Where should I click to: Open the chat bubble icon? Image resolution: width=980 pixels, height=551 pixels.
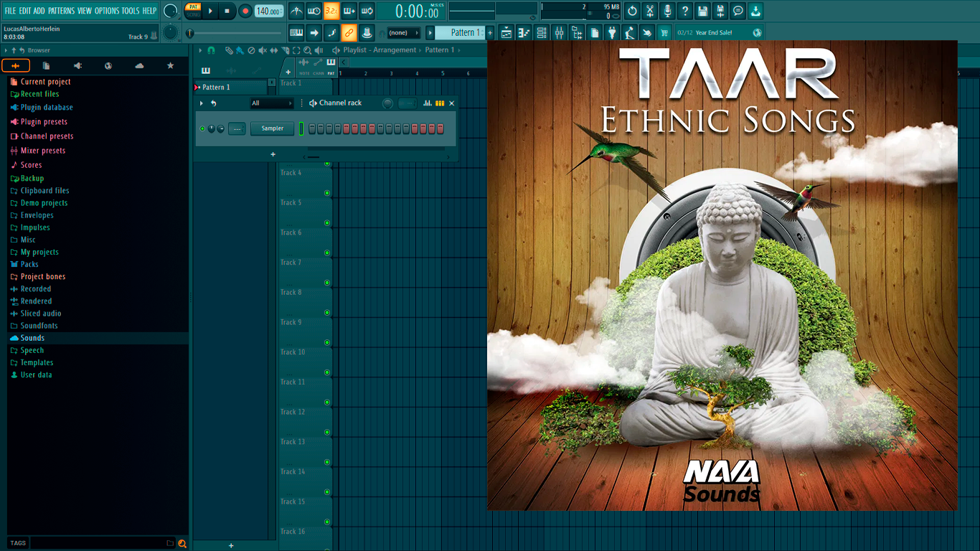[x=738, y=11]
